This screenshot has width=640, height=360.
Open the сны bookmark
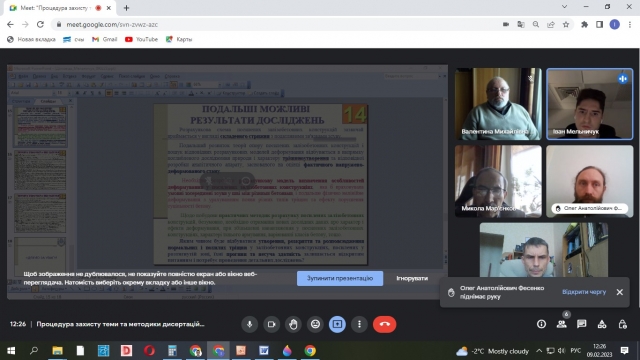click(73, 39)
